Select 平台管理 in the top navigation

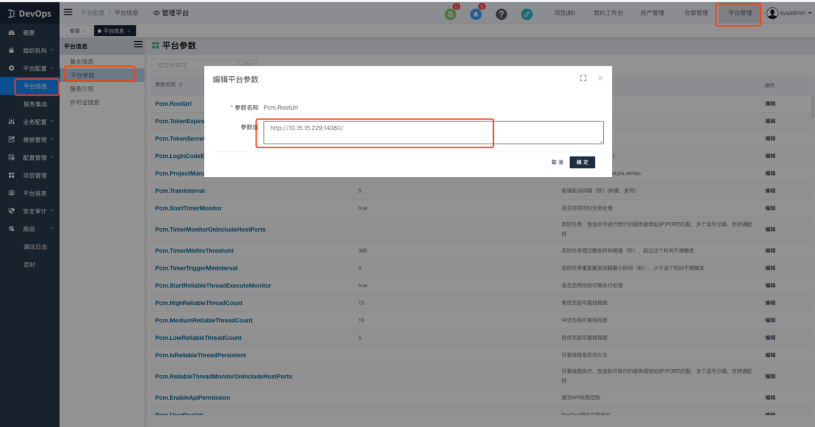740,13
